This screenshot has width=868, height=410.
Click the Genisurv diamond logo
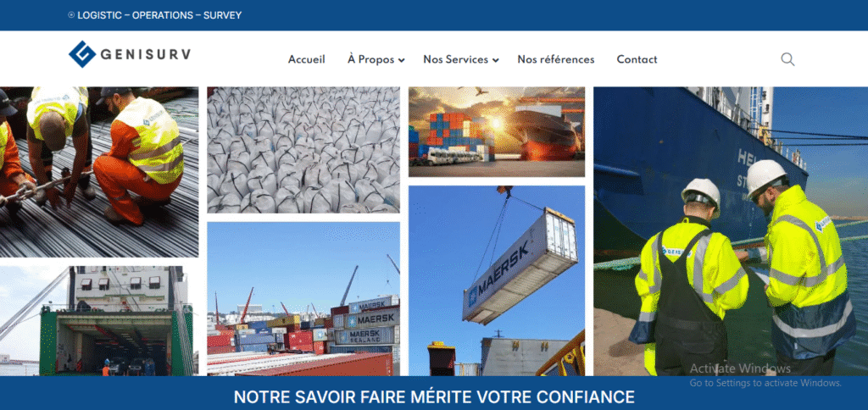point(82,54)
